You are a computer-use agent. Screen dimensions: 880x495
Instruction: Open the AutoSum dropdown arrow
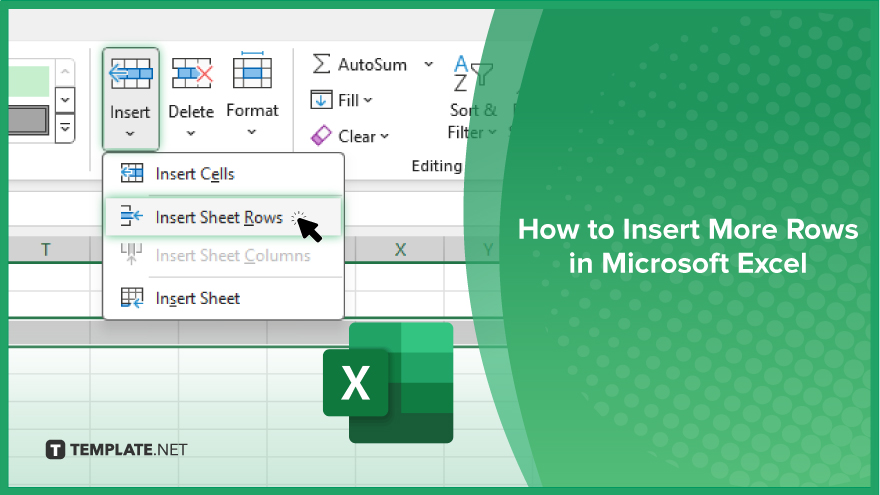[x=429, y=65]
